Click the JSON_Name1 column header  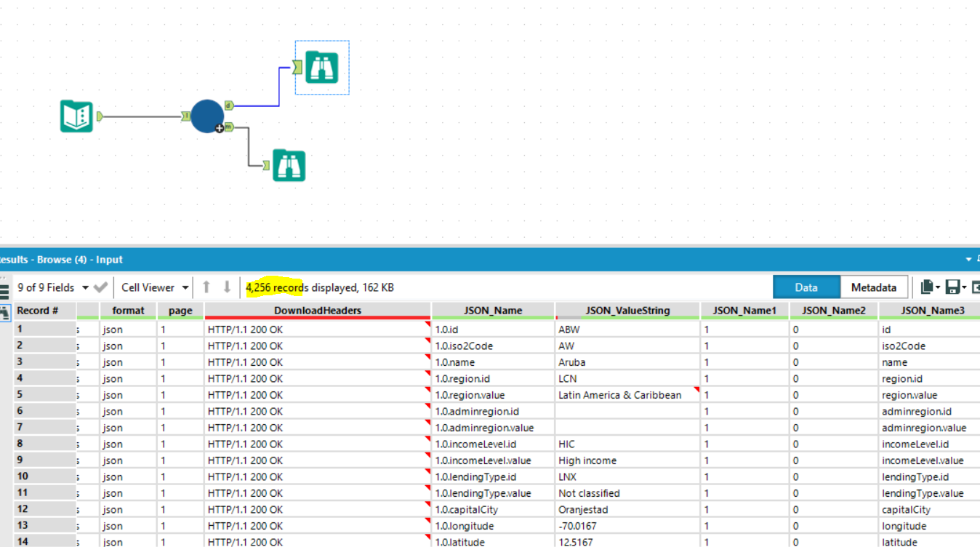744,311
